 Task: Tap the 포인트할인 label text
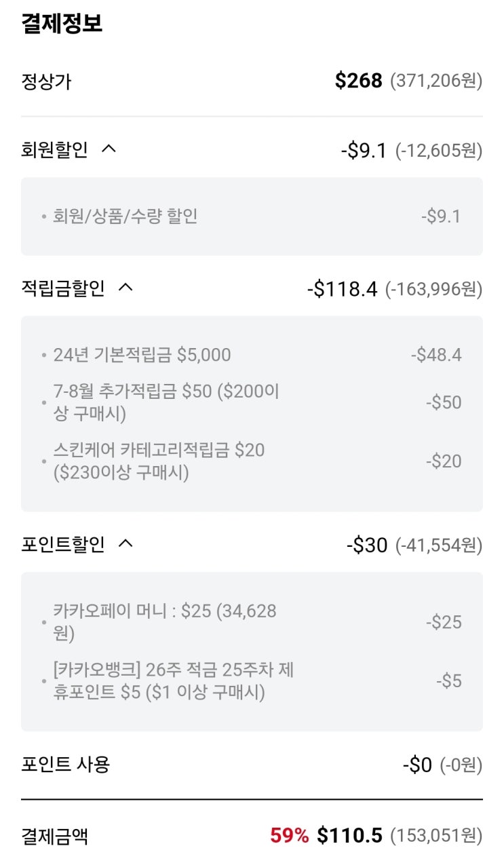point(63,545)
